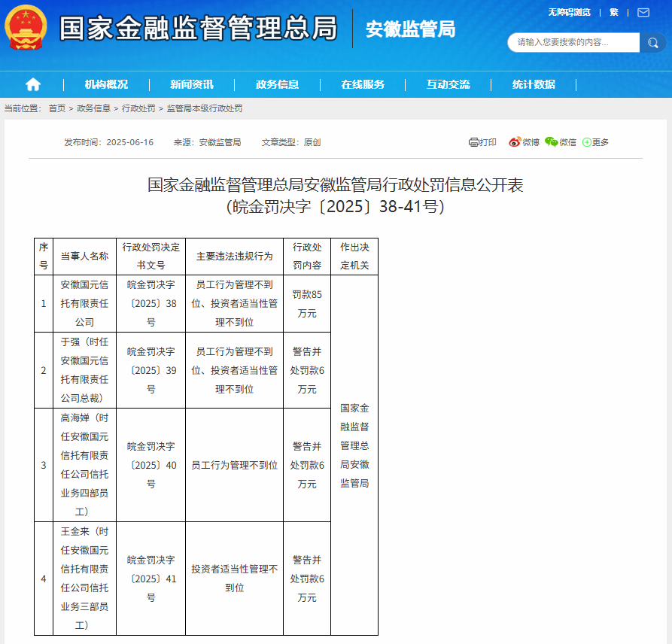Focus the site search input field
The width and height of the screenshot is (672, 644).
point(573,42)
